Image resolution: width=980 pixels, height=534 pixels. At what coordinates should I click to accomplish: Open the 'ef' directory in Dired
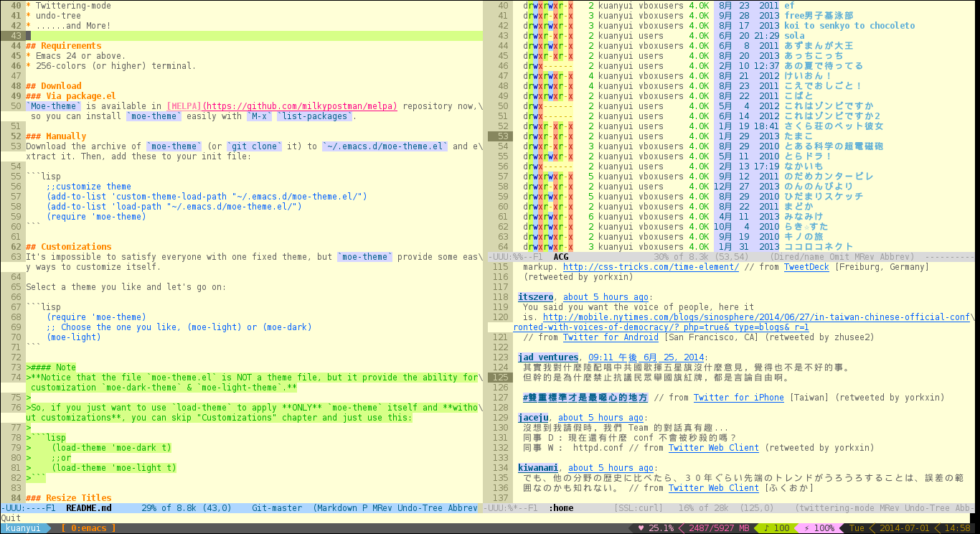coord(789,6)
